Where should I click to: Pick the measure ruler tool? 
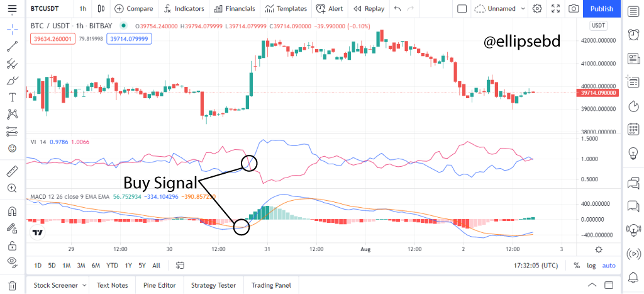12,171
